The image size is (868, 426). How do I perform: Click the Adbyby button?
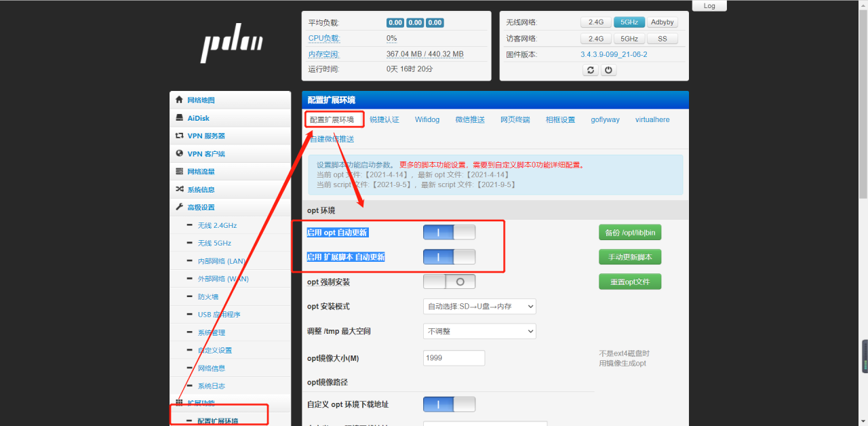pyautogui.click(x=663, y=22)
